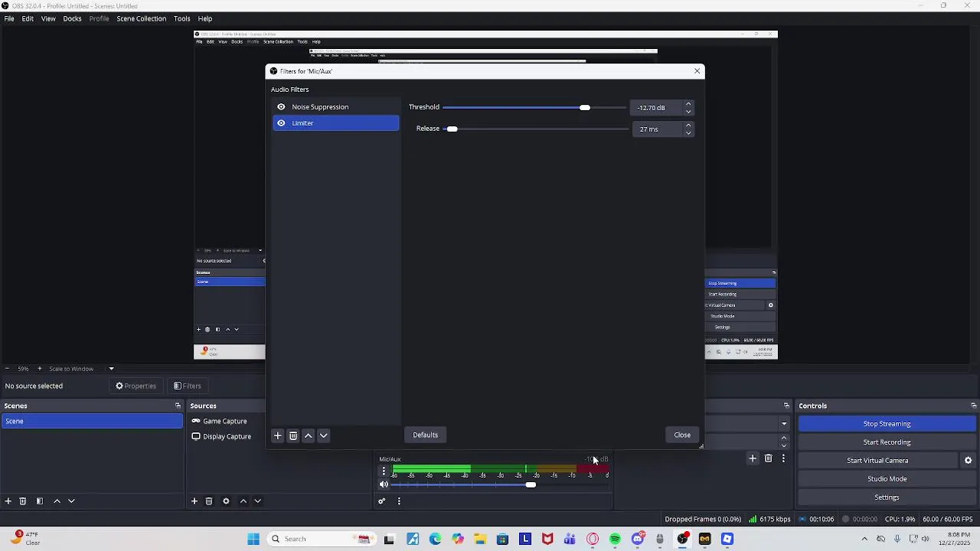Open Spotify from the Windows taskbar
Image resolution: width=980 pixels, height=551 pixels.
[x=615, y=540]
